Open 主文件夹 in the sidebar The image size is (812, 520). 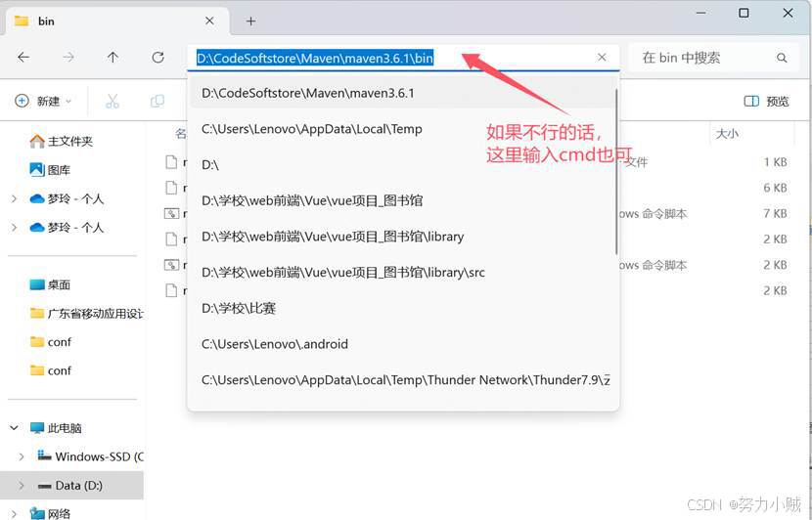click(68, 141)
